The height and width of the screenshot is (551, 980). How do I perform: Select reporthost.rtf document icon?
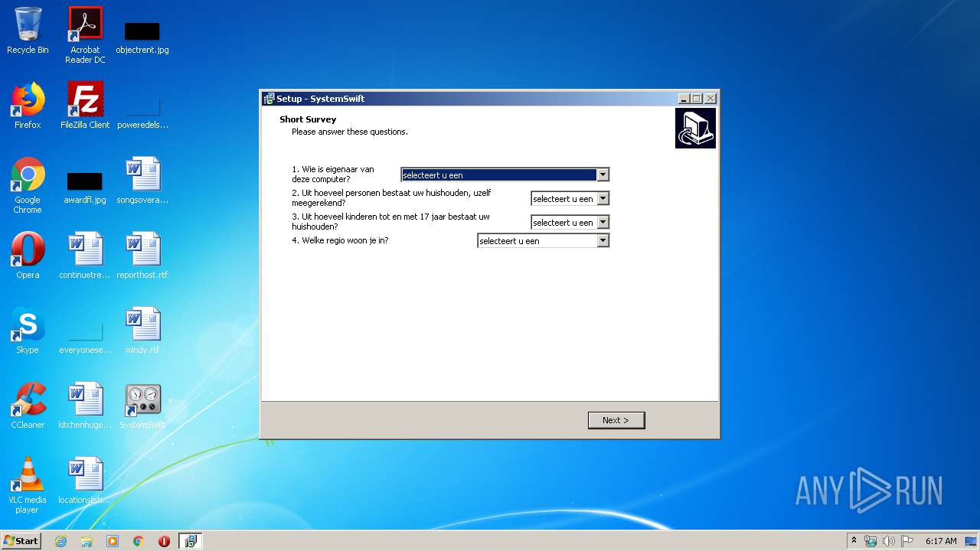tap(142, 256)
